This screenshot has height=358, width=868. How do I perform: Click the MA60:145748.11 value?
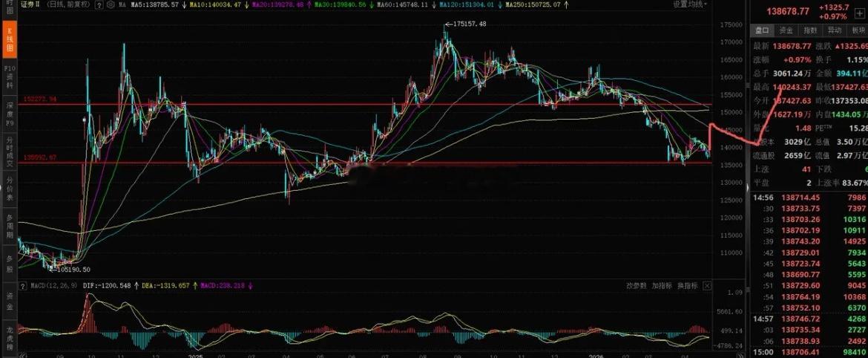402,5
